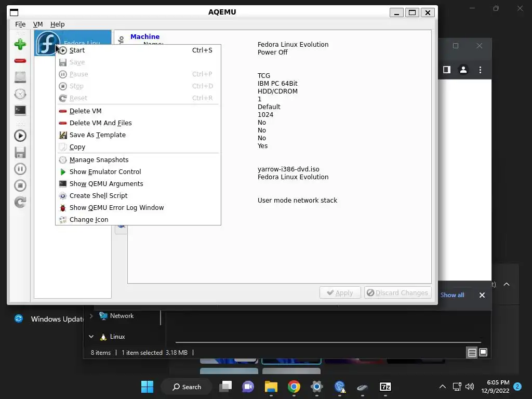532x399 pixels.
Task: Switch File Explorer to large icons view
Action: click(483, 353)
